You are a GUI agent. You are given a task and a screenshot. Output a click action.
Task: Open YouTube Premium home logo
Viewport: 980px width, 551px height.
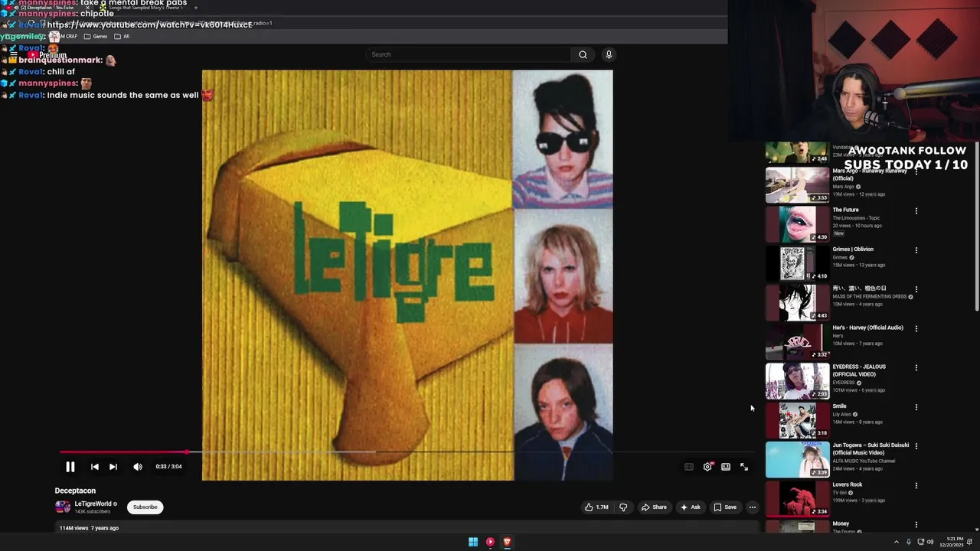tap(47, 55)
